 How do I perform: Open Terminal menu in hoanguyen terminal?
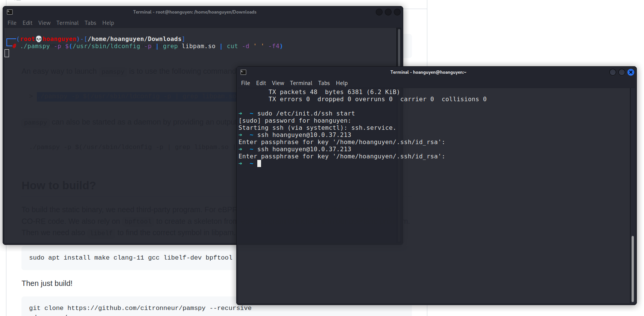(301, 83)
